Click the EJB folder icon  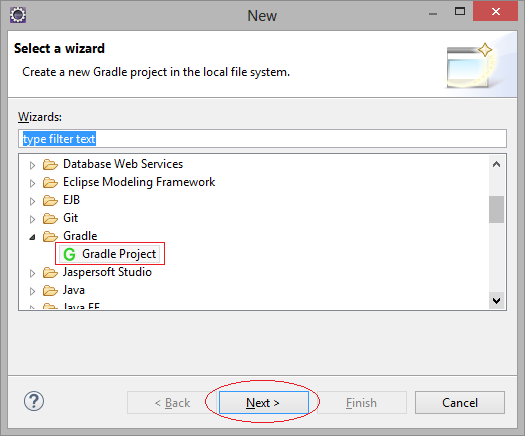tap(50, 200)
